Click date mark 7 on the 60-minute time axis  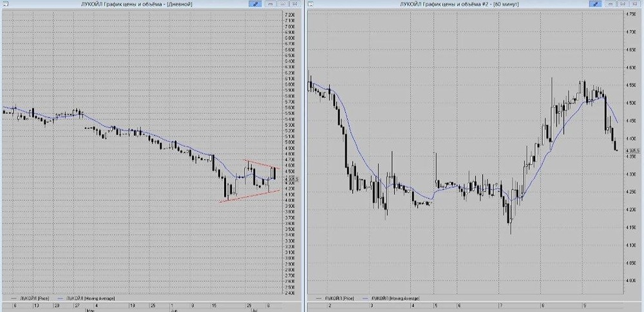click(500, 306)
